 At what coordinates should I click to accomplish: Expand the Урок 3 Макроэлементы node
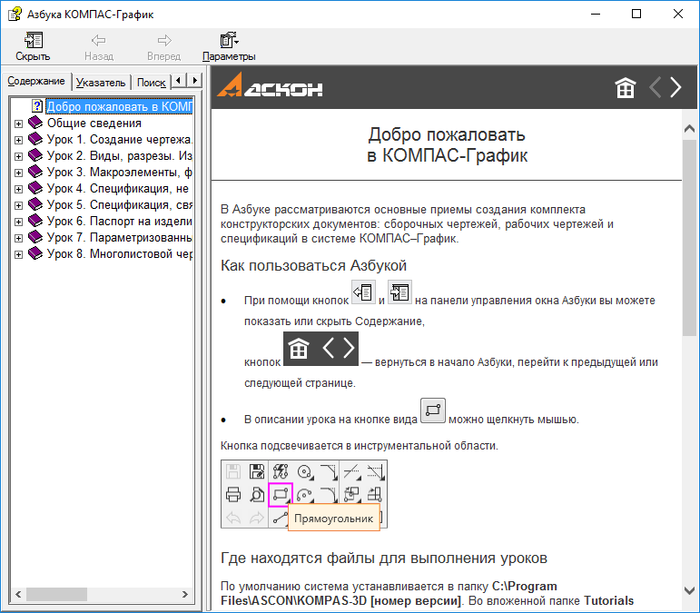click(18, 173)
